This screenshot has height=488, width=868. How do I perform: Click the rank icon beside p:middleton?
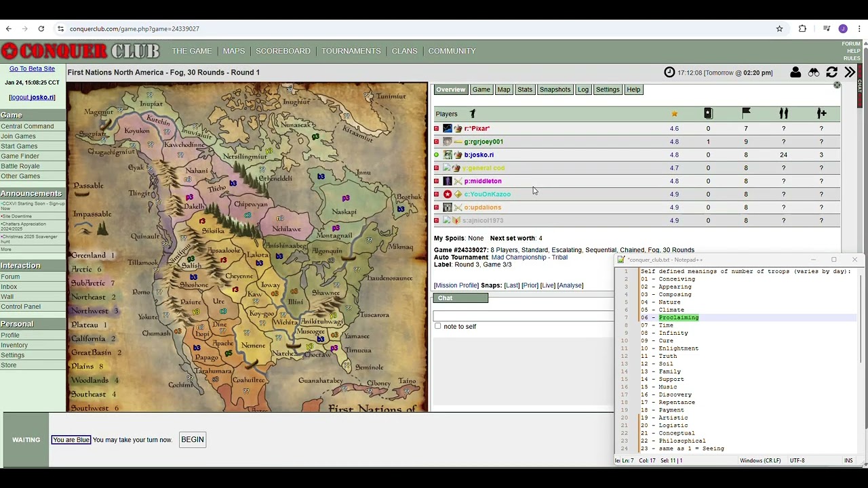[x=458, y=181]
